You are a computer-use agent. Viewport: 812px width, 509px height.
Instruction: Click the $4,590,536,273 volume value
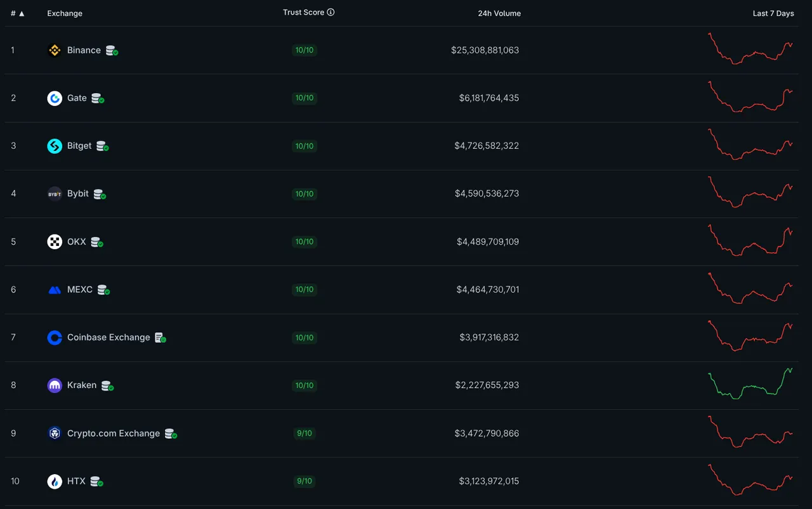pos(487,193)
